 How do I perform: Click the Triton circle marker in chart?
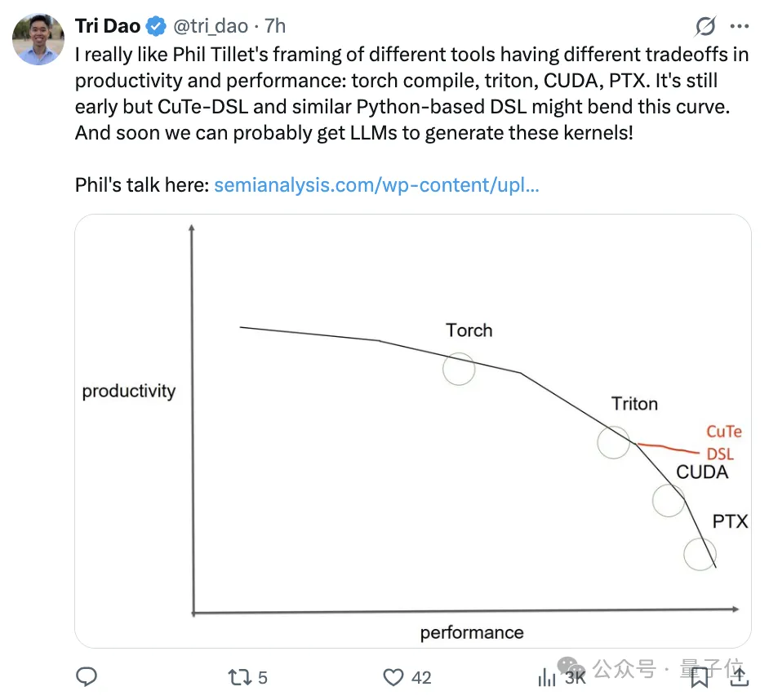(x=613, y=441)
